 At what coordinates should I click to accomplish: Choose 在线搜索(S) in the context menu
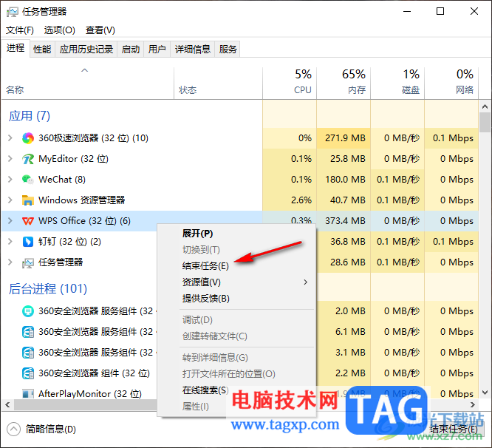click(205, 390)
